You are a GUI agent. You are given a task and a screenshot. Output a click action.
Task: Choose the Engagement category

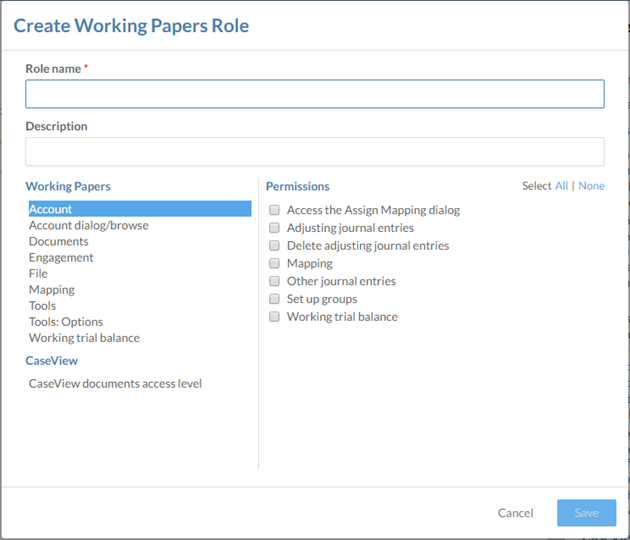[x=61, y=257]
